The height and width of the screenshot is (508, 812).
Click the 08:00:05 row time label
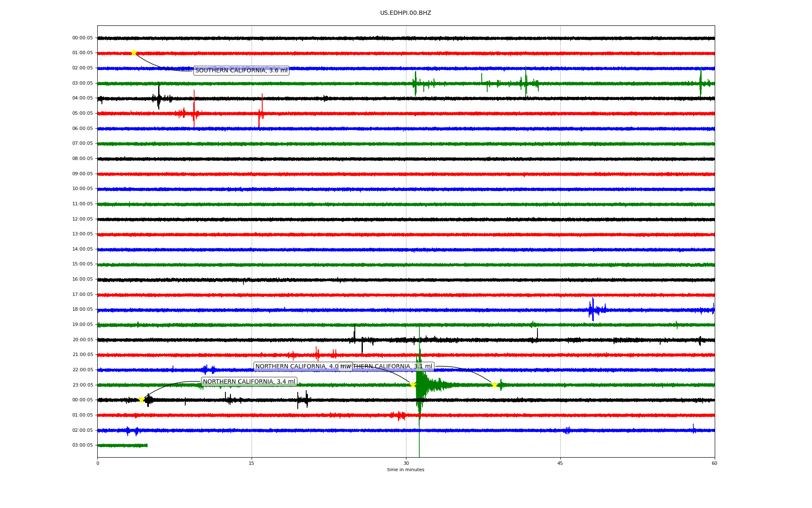click(x=82, y=159)
